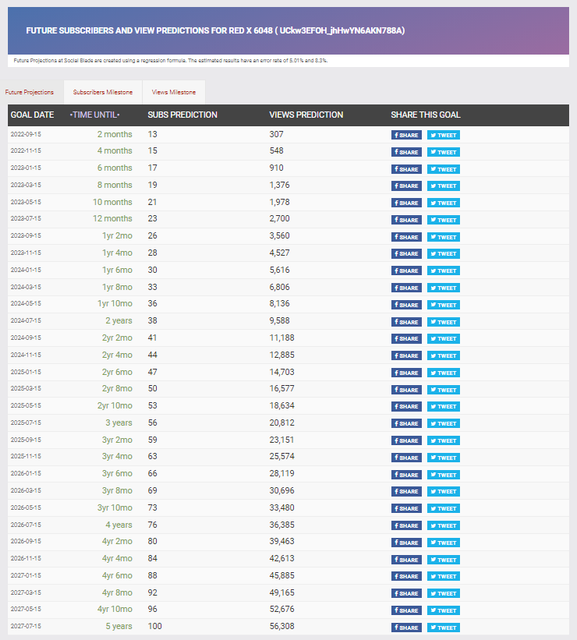Tweet the 5 years goal
577x640 pixels.
[x=444, y=627]
